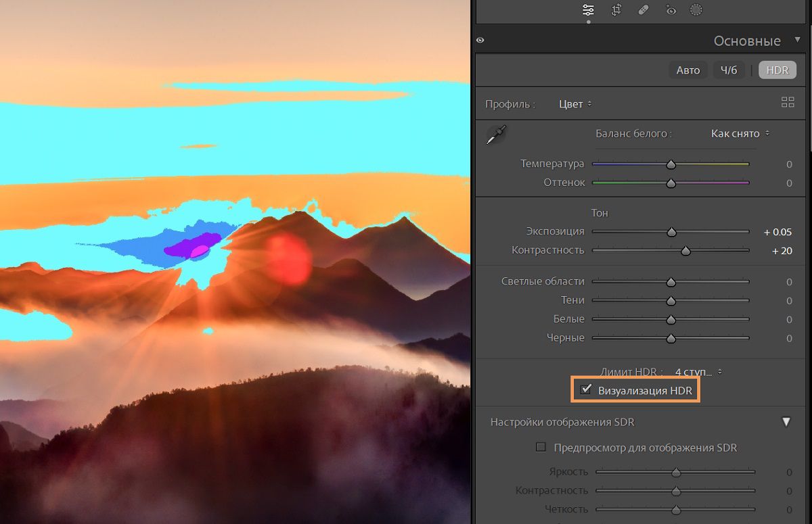
Task: Pick the white balance eyedropper tool
Action: click(x=496, y=135)
